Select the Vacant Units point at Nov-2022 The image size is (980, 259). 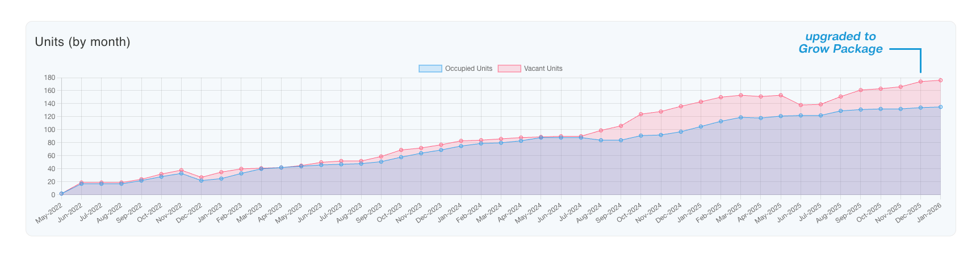coord(181,170)
